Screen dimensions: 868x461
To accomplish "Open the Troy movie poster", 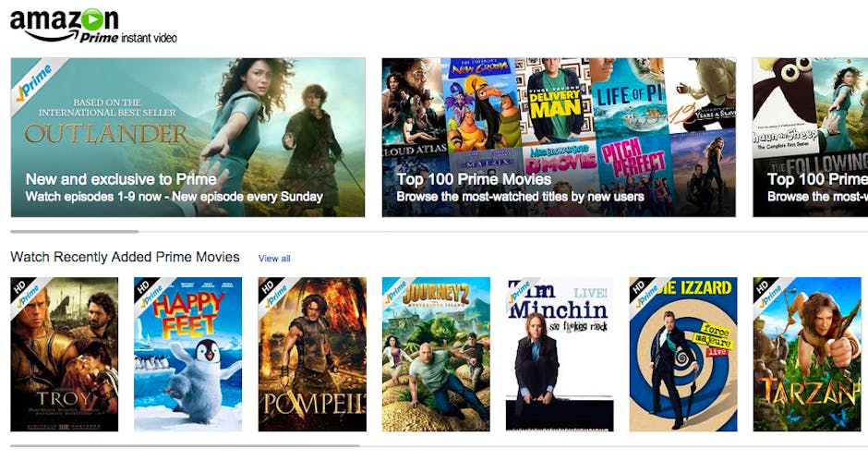I will pos(65,354).
